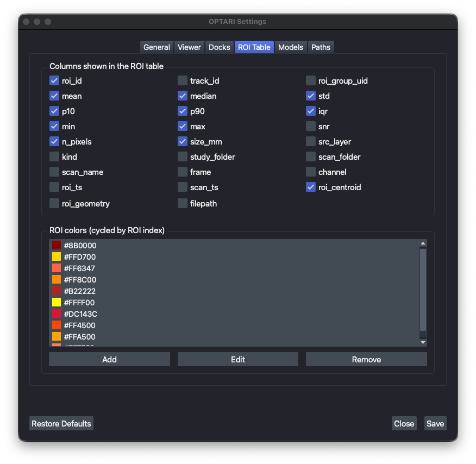Check the scan_name column

(54, 172)
